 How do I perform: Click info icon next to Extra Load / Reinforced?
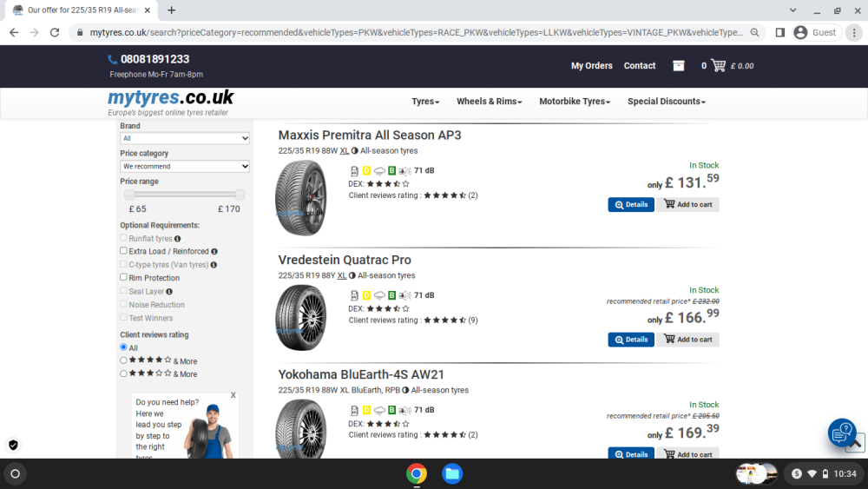click(214, 251)
